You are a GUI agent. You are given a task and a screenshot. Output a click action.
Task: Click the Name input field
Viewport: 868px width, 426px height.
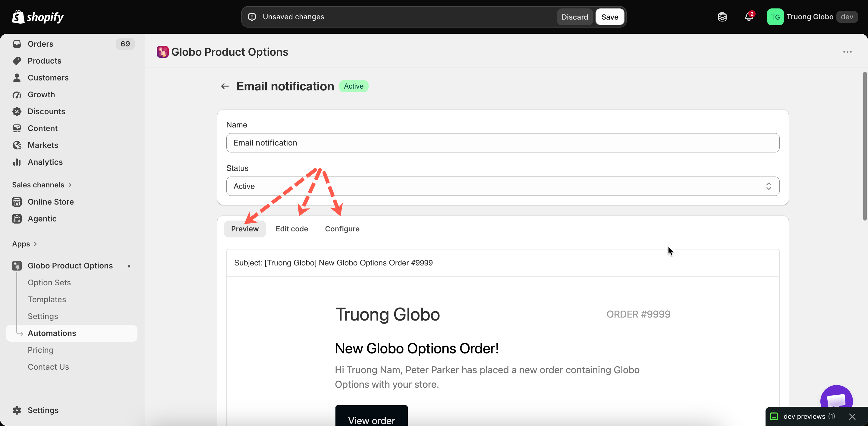tap(503, 143)
